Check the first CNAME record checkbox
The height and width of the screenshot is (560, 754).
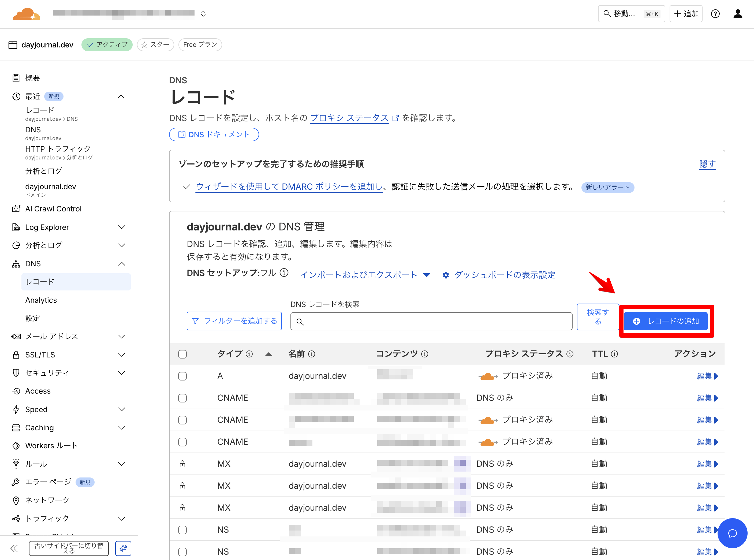(182, 398)
